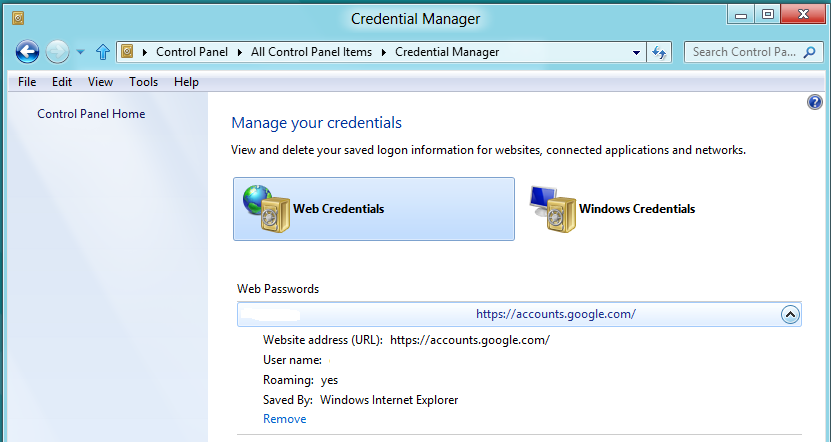Click All Control Panel Items breadcrumb
This screenshot has width=831, height=442.
click(x=312, y=52)
